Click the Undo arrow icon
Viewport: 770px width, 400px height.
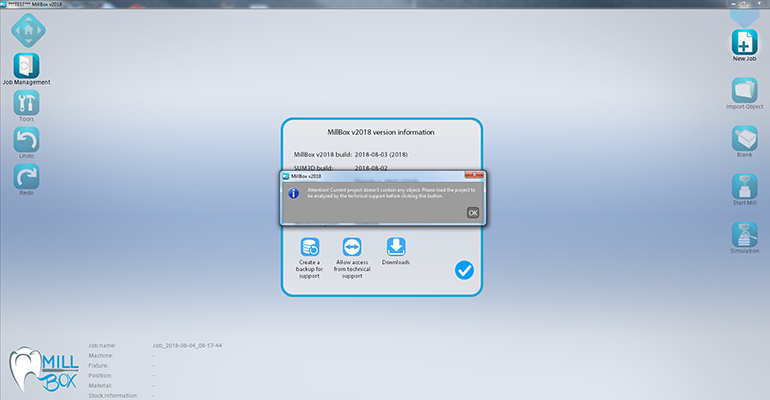click(x=27, y=140)
